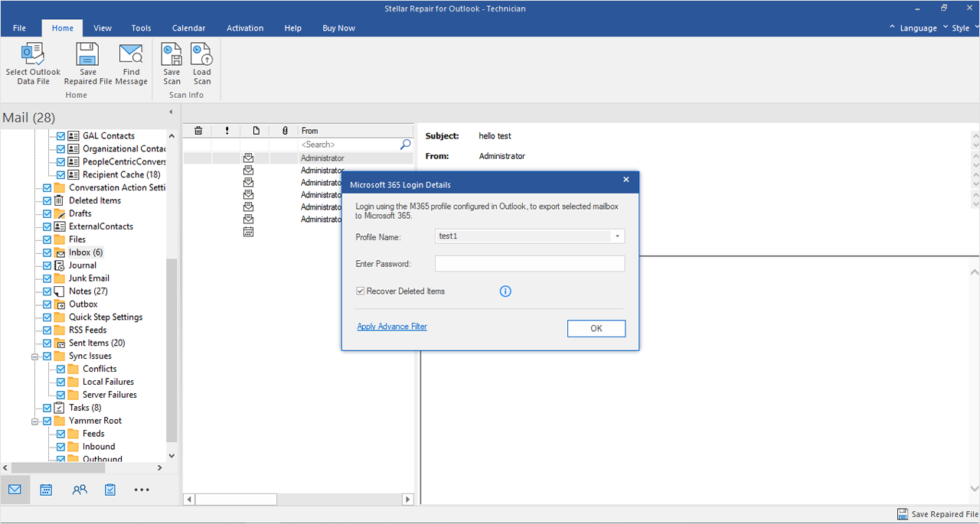Click the Enter Password field
Screen dimensions: 980x524
pos(529,264)
